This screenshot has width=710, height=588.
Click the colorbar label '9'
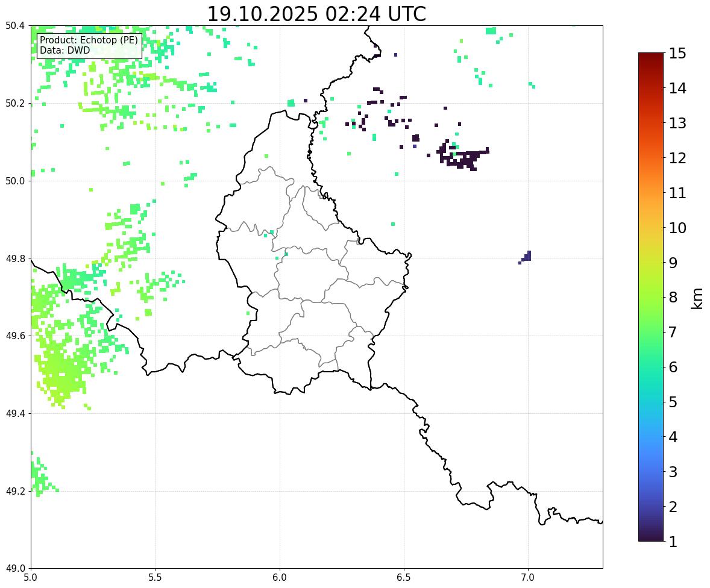tap(673, 263)
